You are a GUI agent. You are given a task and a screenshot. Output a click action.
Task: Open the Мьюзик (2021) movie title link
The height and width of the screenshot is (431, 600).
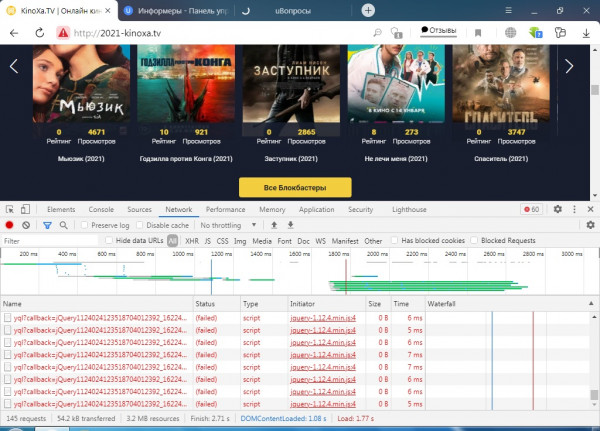[x=81, y=158]
